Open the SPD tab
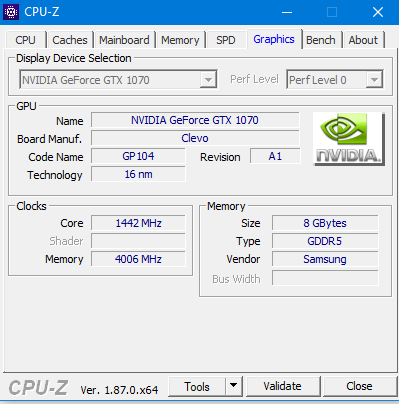 point(226,40)
